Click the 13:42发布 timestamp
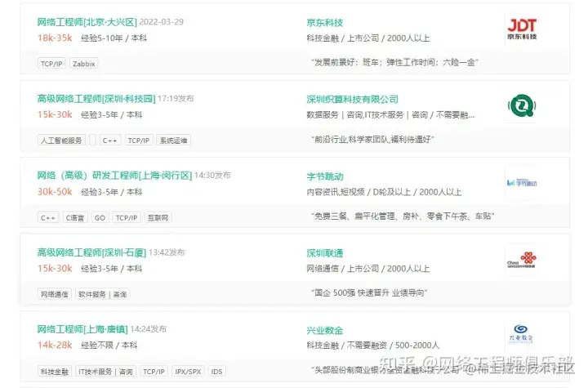The image size is (588, 388). pos(167,252)
